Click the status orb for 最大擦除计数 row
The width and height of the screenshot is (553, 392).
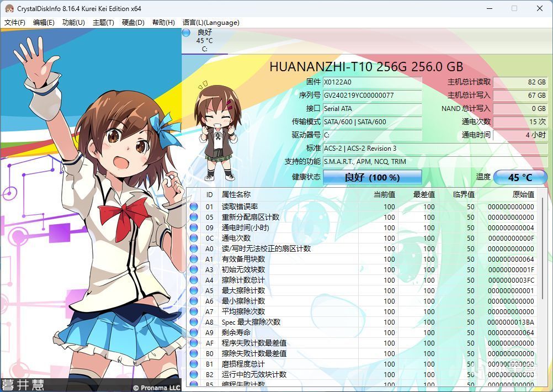[x=194, y=290]
